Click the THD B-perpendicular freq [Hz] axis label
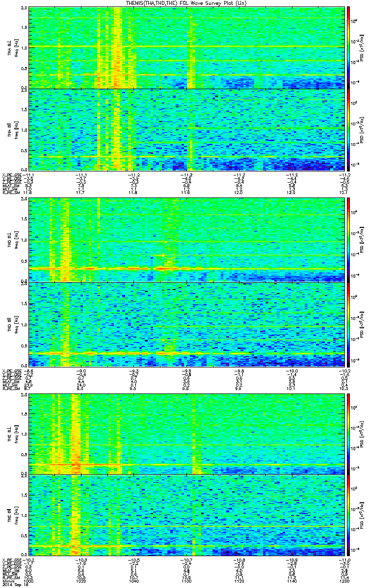The image size is (368, 588). point(16,241)
